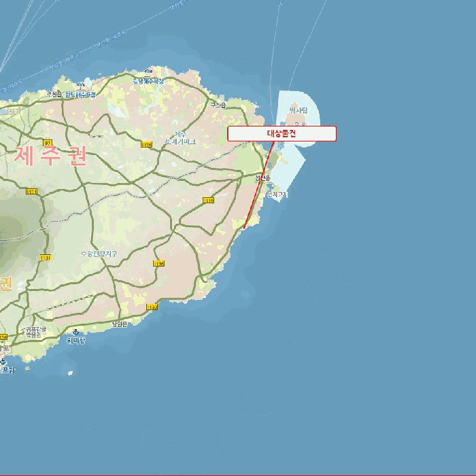Click the 위미항 anchor harbor icon
The height and width of the screenshot is (476, 476).
click(x=75, y=332)
